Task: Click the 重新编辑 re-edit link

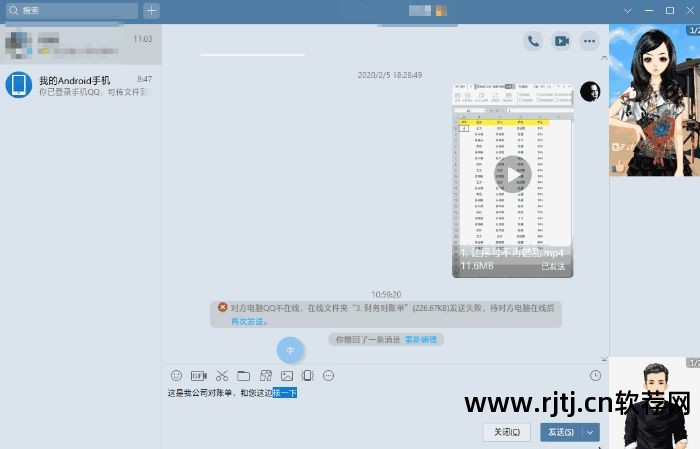Action: (421, 340)
